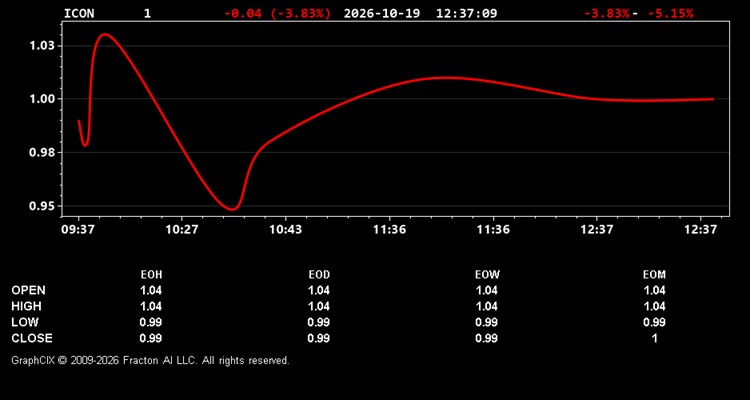Image resolution: width=750 pixels, height=400 pixels.
Task: Click the red price line's lowest trough
Action: pos(232,209)
